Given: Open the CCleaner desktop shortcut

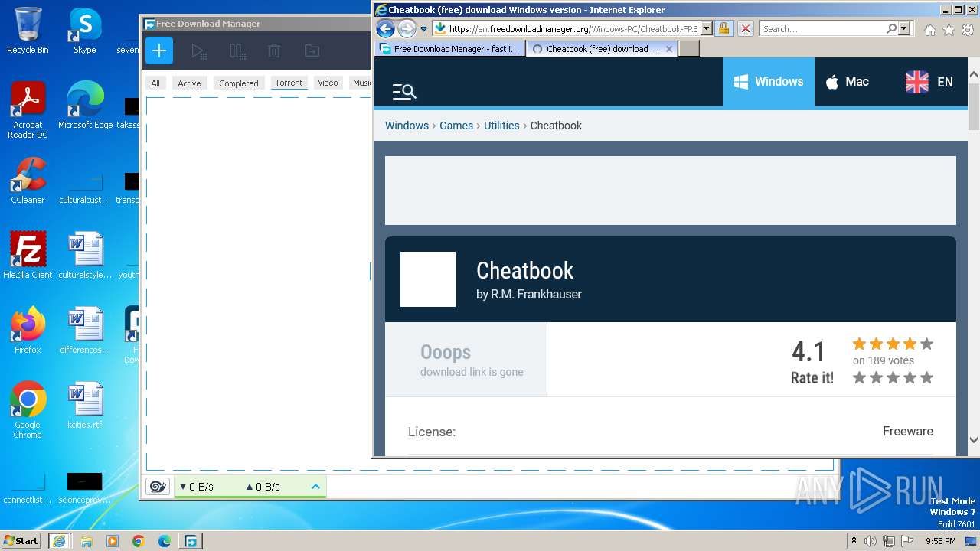Looking at the screenshot, I should click(x=28, y=181).
